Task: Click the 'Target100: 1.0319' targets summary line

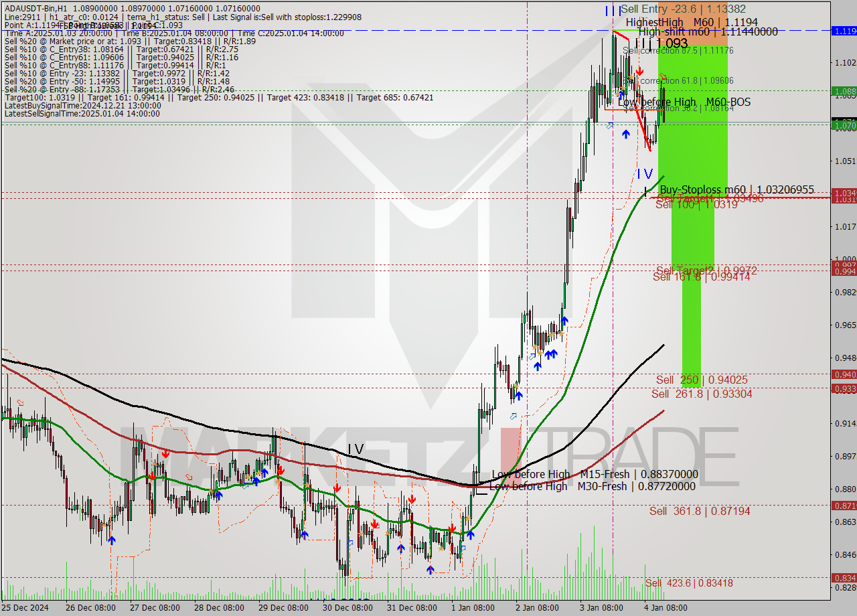Action: (218, 98)
